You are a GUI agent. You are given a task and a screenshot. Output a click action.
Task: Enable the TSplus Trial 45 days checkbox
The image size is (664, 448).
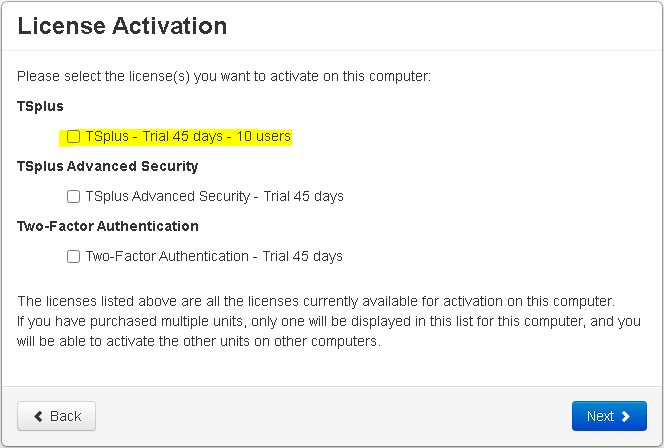point(73,137)
